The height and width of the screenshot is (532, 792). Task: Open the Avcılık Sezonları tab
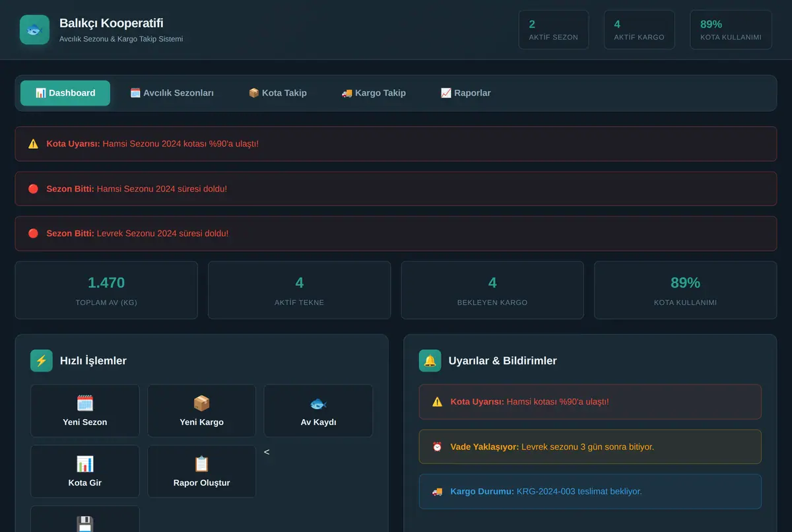tap(172, 93)
